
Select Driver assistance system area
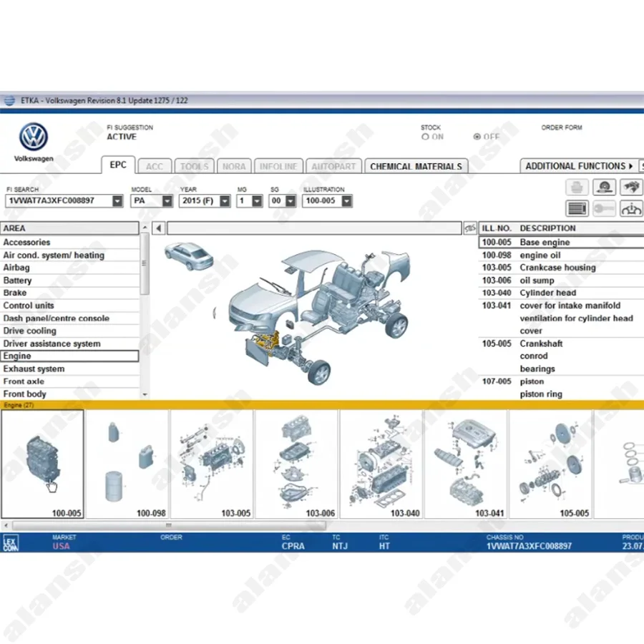tap(69, 343)
